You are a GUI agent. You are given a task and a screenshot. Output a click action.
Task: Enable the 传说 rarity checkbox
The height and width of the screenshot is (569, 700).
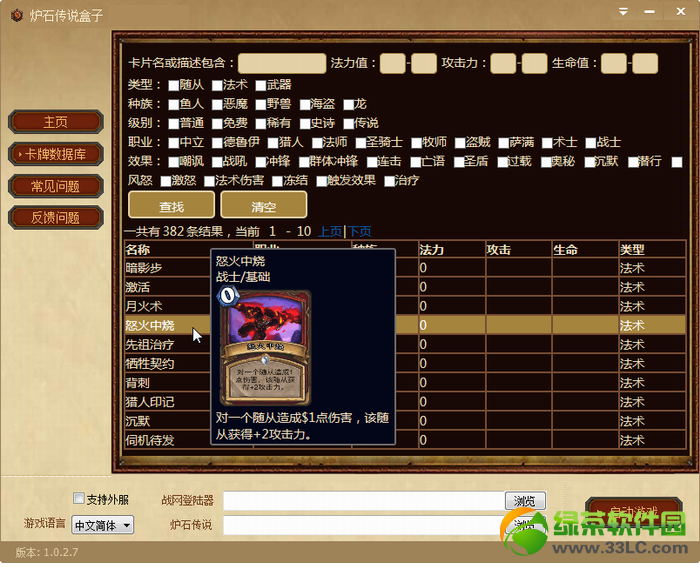click(349, 124)
